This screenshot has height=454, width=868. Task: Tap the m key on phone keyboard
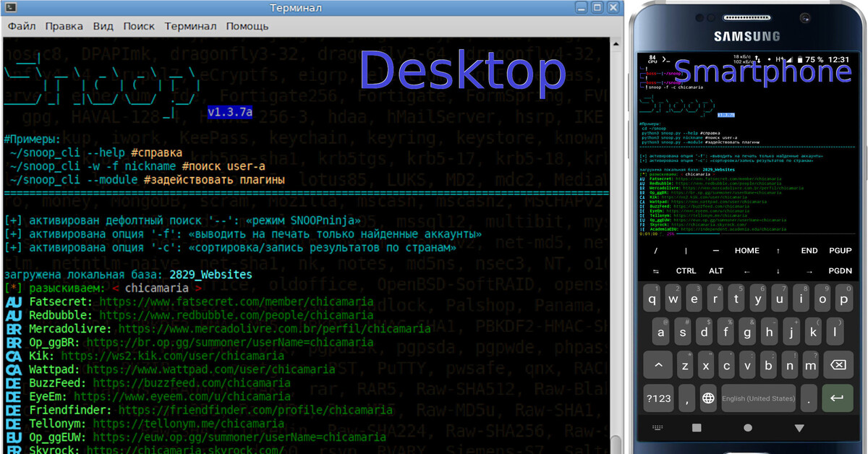[x=811, y=365]
